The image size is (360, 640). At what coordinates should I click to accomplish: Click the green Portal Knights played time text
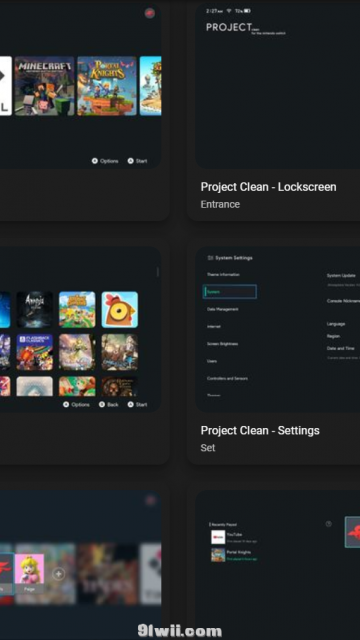coord(242,559)
